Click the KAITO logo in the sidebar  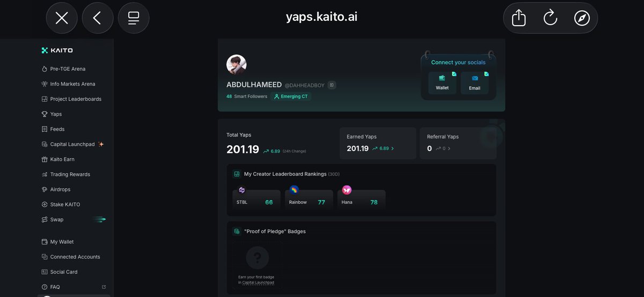point(57,50)
